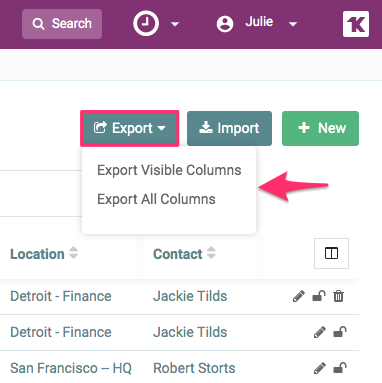This screenshot has width=382, height=383.
Task: Select Export Visible Columns
Action: [169, 170]
